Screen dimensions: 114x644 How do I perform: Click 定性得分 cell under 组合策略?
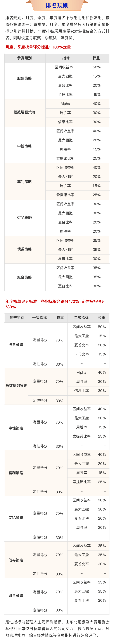[x=40, y=610]
